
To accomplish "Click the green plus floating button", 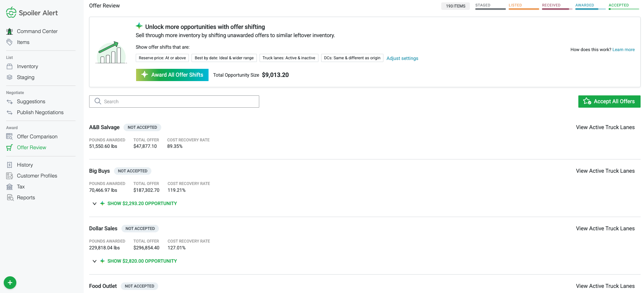I will pyautogui.click(x=10, y=283).
